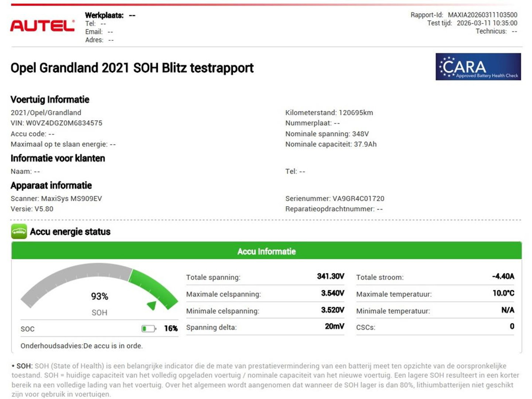This screenshot has height=399, width=532.
Task: Click the Rapport-Id MAXIA20260311103500 value
Action: coord(482,15)
